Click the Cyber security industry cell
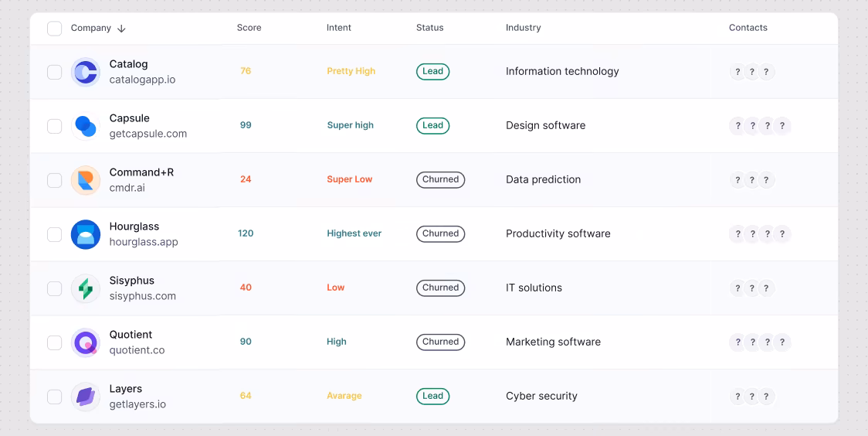This screenshot has width=868, height=436. [541, 396]
